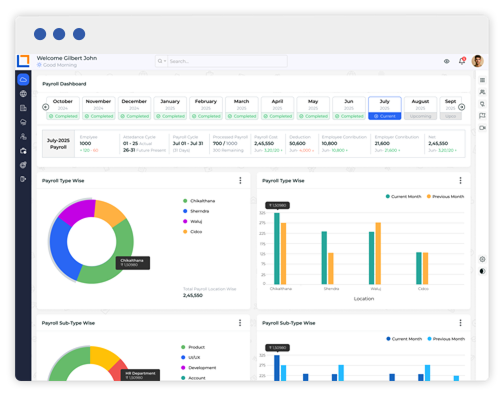Screen dimensions: 500x400
Task: Open the document page icon in the left sidebar
Action: [x=23, y=108]
